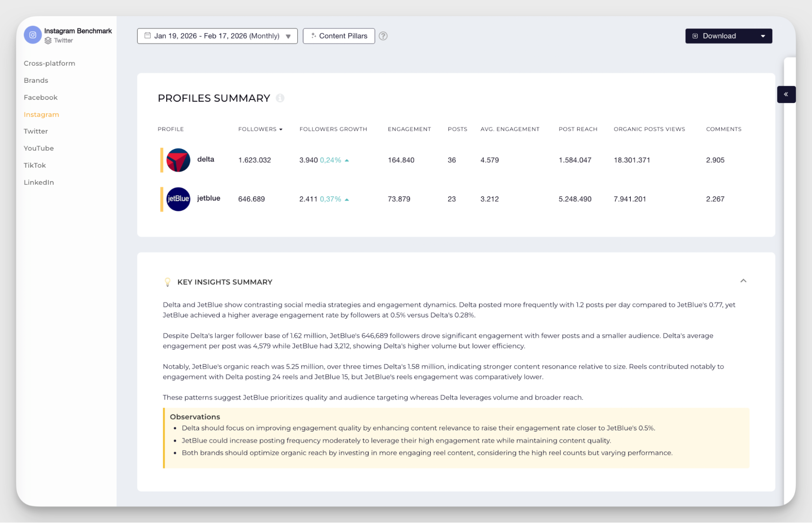Select TikTok in the sidebar
Screen dimensions: 812x523
(34, 165)
